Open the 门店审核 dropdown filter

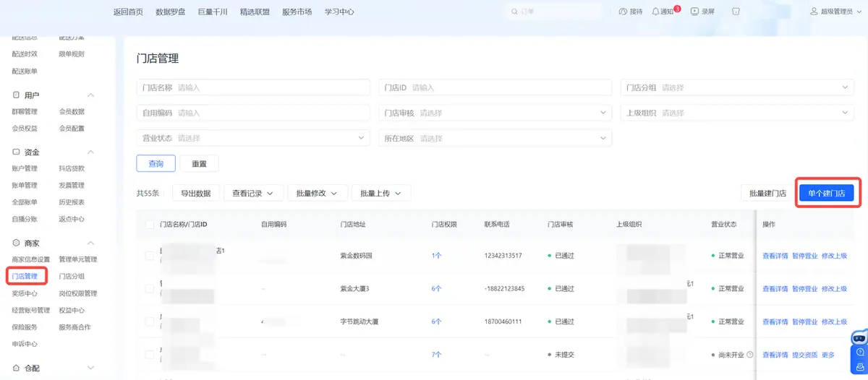(x=495, y=113)
